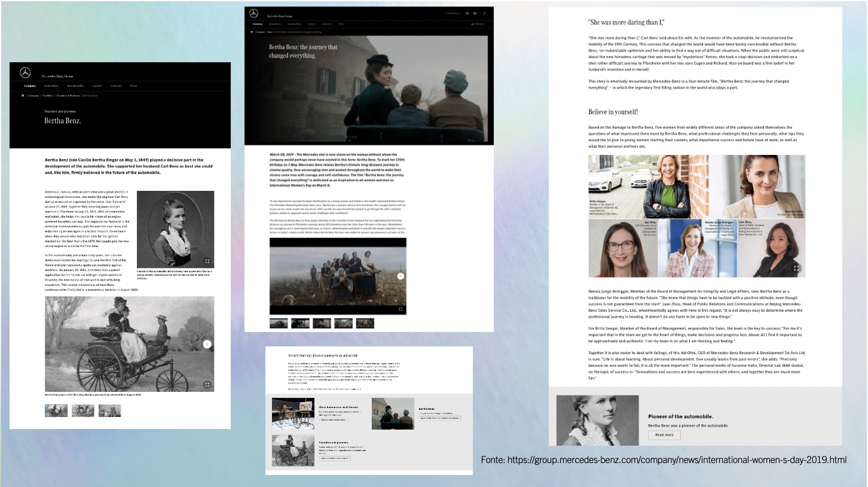868x487 pixels.
Task: Enlarge the five women portraits collage
Action: (x=796, y=269)
